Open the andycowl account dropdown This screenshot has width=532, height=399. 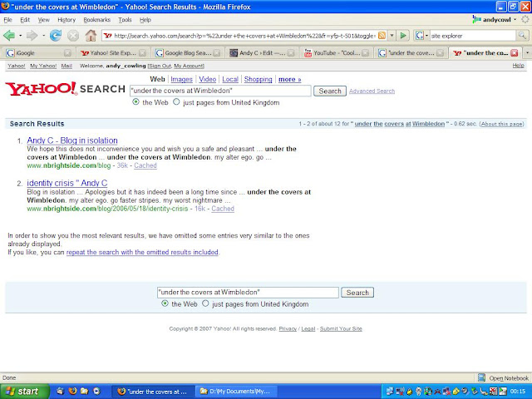pos(515,20)
